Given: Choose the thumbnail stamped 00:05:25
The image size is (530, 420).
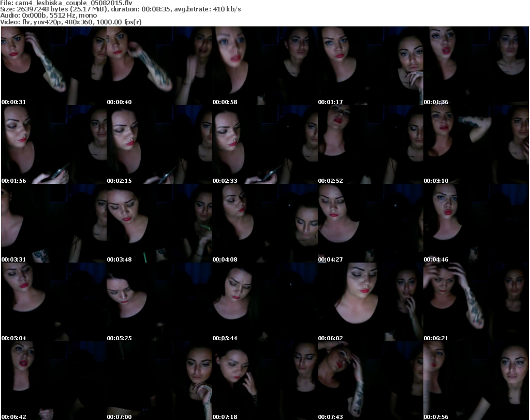Looking at the screenshot, I should (x=159, y=302).
